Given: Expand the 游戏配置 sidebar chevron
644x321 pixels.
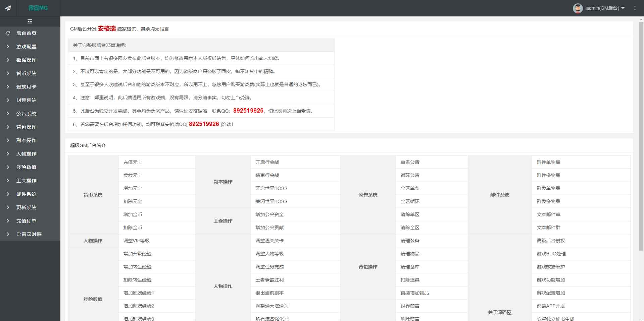Looking at the screenshot, I should coord(8,47).
